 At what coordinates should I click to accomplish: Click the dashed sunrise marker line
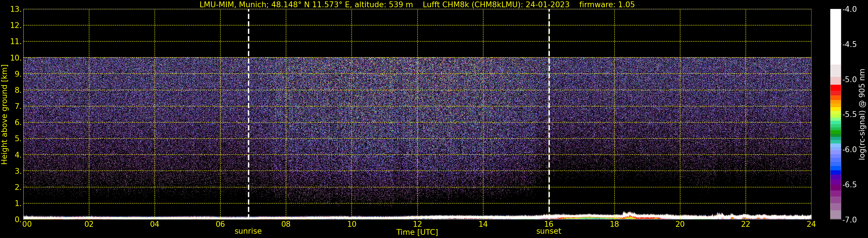[x=249, y=114]
